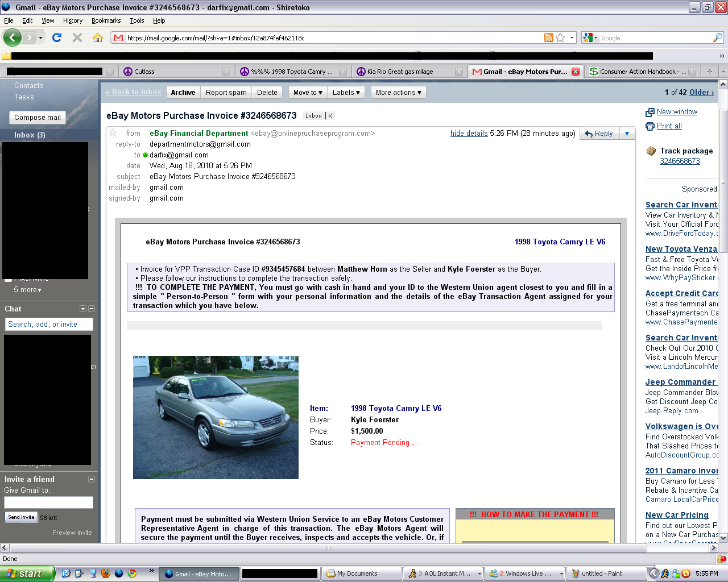Close the Gmail eBay Motors tab

pos(576,72)
